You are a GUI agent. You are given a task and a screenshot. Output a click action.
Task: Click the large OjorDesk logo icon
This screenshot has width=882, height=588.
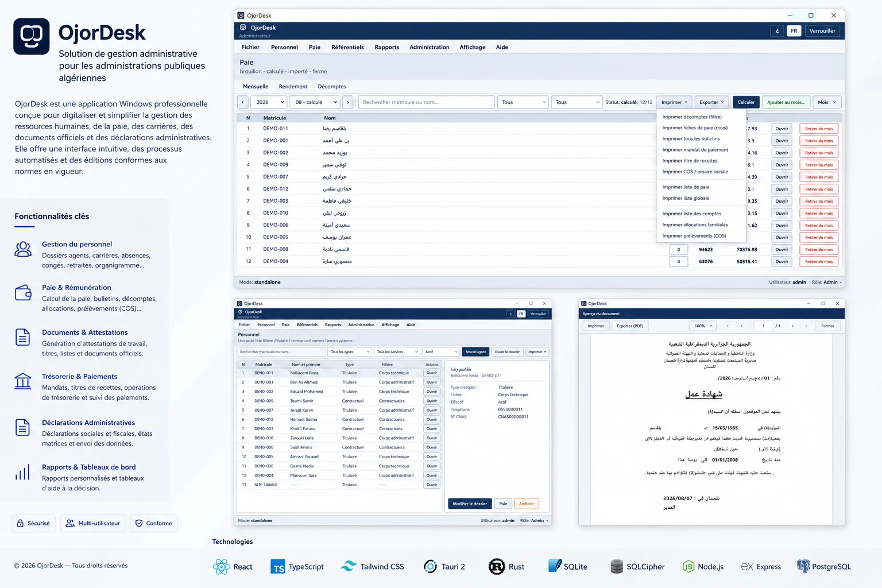32,36
